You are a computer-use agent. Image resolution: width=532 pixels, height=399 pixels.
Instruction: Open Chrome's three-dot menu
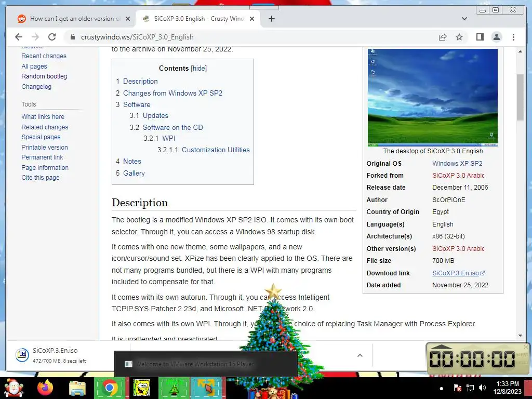point(513,37)
